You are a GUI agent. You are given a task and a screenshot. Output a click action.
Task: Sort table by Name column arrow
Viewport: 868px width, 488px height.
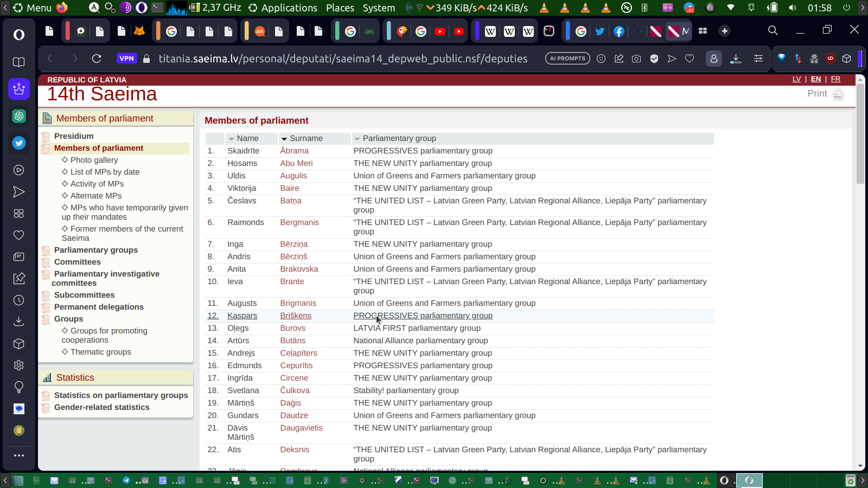[231, 139]
